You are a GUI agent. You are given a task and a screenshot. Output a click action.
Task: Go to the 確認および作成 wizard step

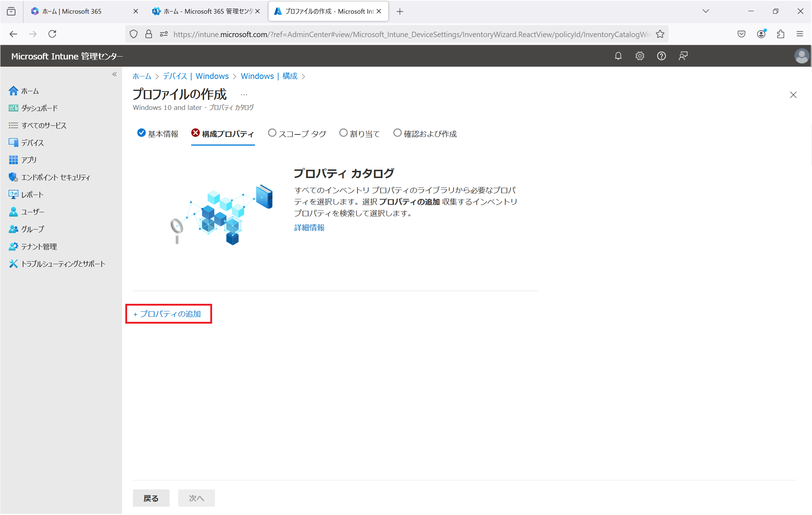point(425,134)
